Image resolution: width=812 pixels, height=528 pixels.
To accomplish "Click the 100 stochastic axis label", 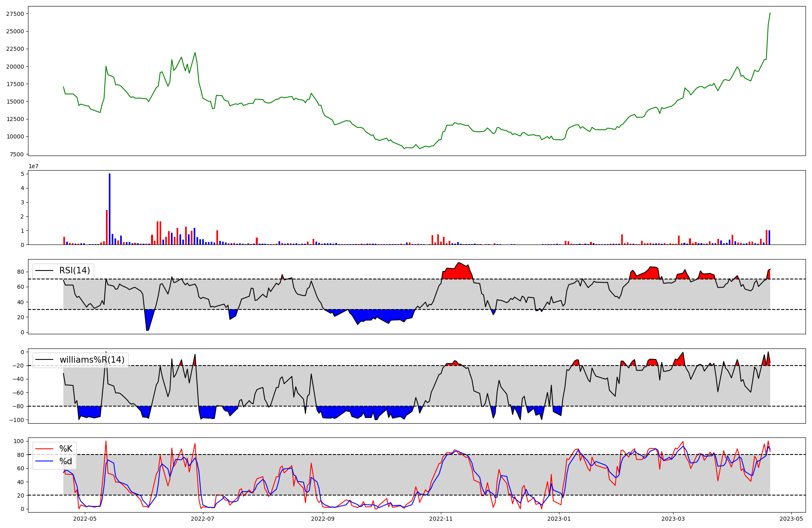I will pyautogui.click(x=19, y=441).
